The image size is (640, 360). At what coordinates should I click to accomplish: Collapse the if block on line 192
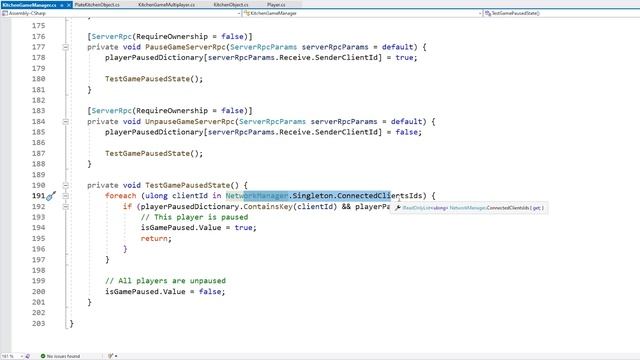[x=65, y=207]
